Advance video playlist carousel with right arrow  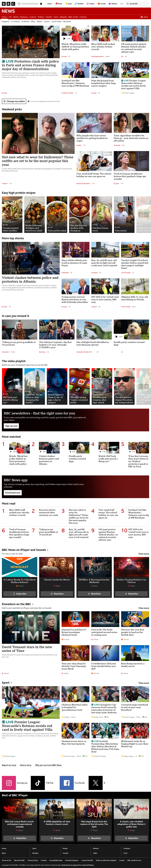pos(146,387)
